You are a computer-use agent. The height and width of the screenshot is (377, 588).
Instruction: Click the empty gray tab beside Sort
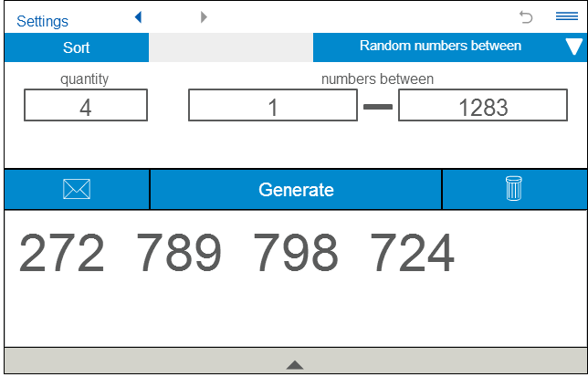231,47
